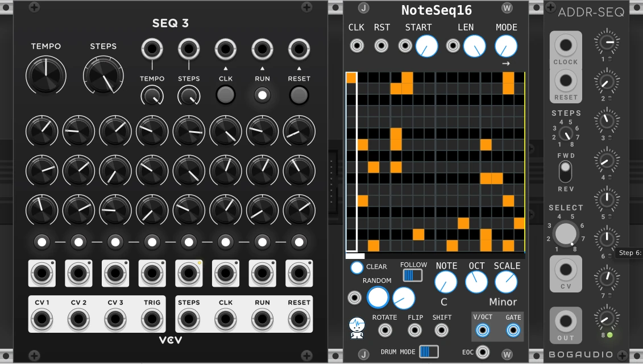Click NoteSeq16 SHIFT input jack
The height and width of the screenshot is (364, 643).
click(442, 330)
